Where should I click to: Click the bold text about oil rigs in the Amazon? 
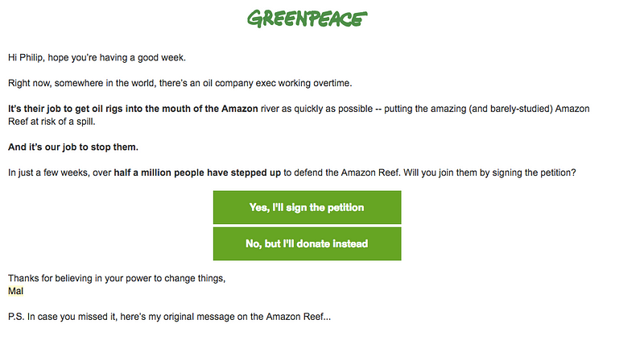133,109
